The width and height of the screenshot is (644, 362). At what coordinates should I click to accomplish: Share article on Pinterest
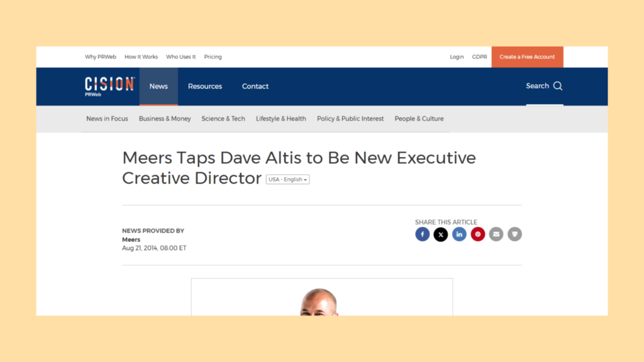tap(478, 234)
